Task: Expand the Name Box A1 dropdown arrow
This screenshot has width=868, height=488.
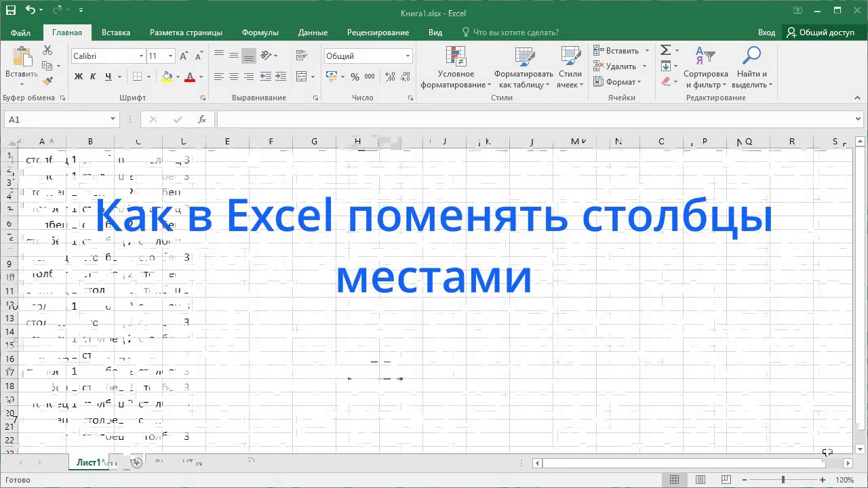Action: (113, 119)
